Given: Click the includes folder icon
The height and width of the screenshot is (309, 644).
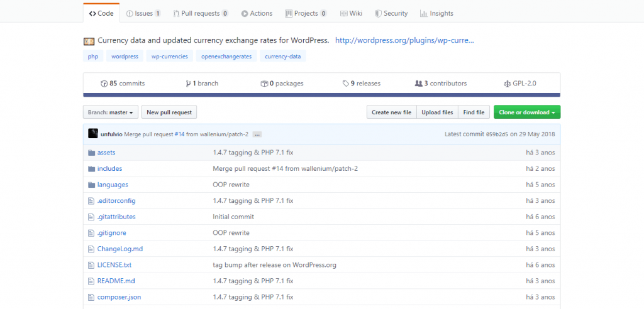Looking at the screenshot, I should point(91,169).
